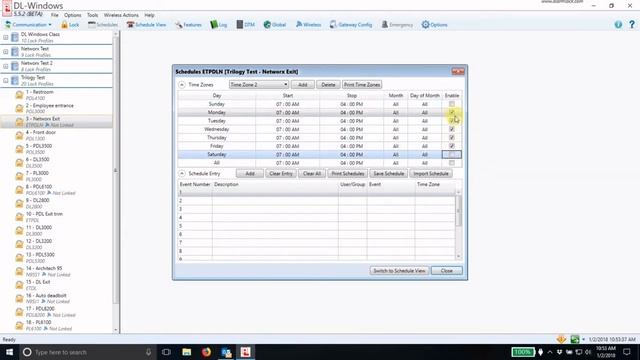Click the Import Schedule button

(431, 173)
